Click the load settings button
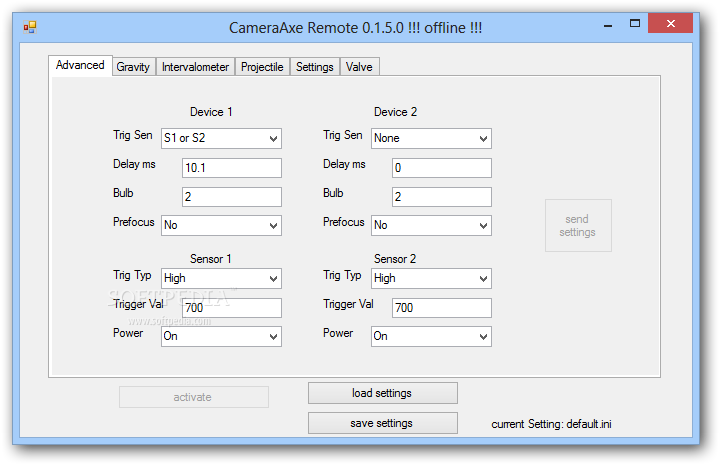 (x=382, y=393)
